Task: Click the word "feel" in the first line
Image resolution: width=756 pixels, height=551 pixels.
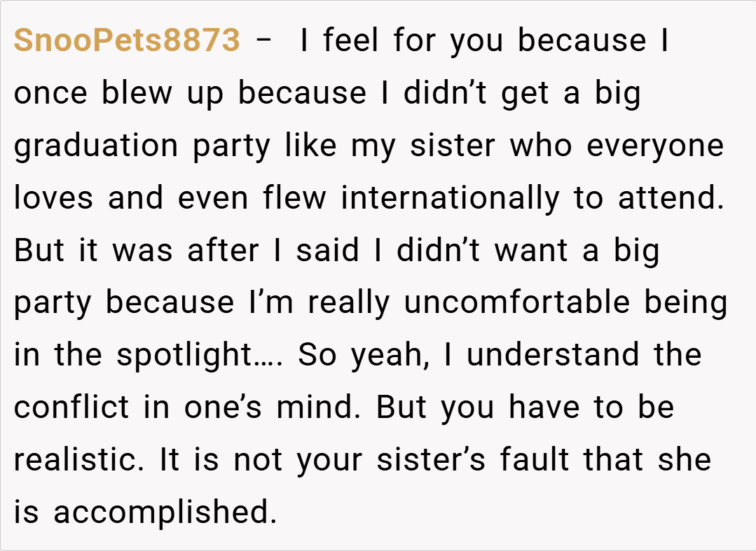Action: (x=351, y=41)
